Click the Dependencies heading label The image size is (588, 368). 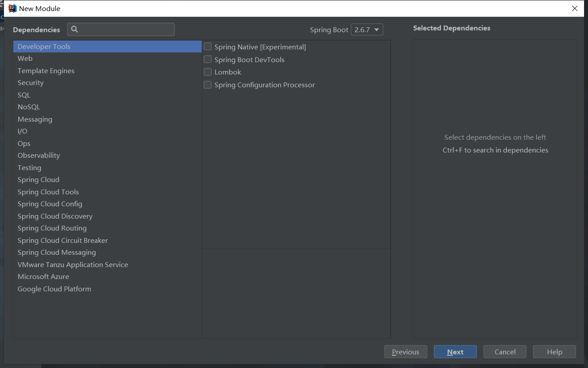click(37, 30)
